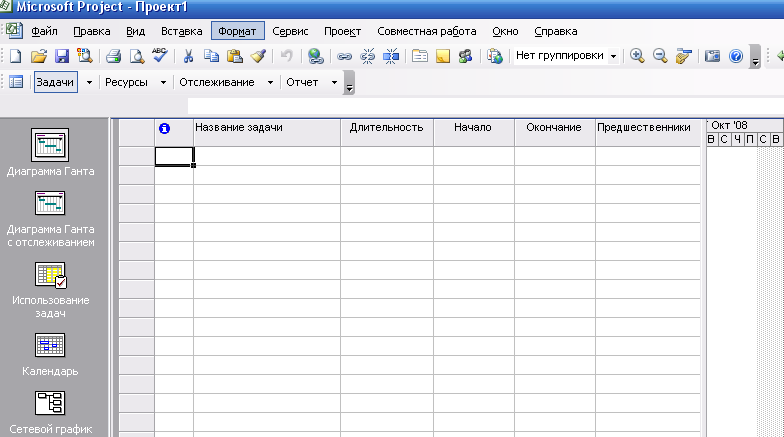Click the Название задачи column header

[x=267, y=133]
